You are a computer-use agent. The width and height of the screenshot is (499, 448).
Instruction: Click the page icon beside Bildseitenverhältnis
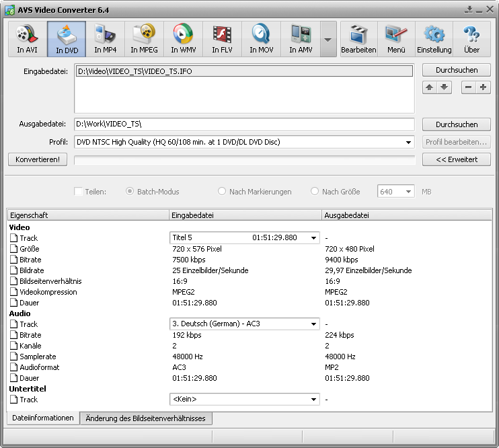[13, 281]
